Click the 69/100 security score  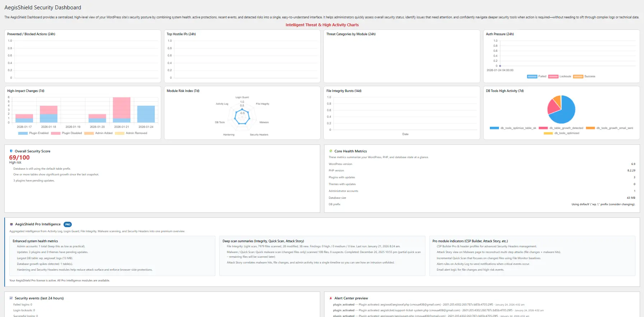pyautogui.click(x=19, y=157)
